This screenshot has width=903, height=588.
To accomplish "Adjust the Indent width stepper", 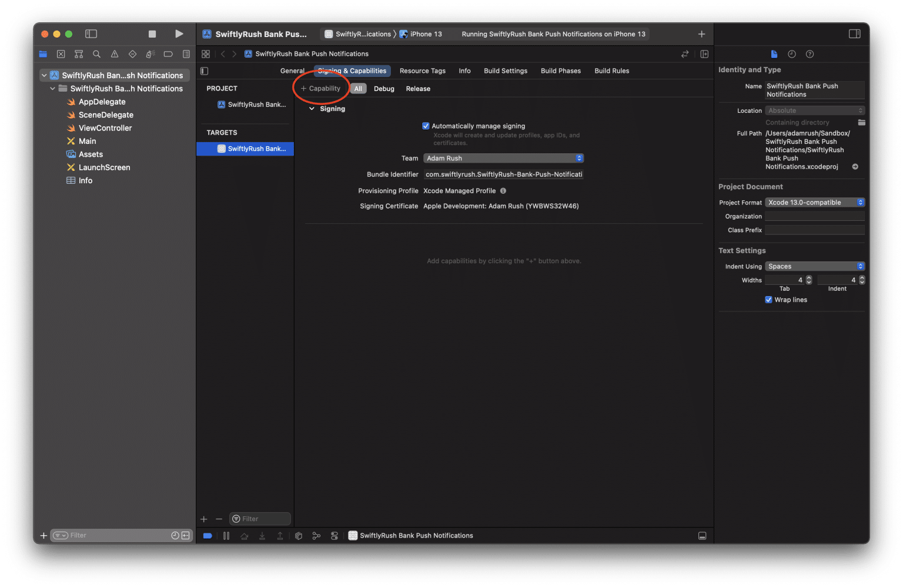I will [x=862, y=280].
